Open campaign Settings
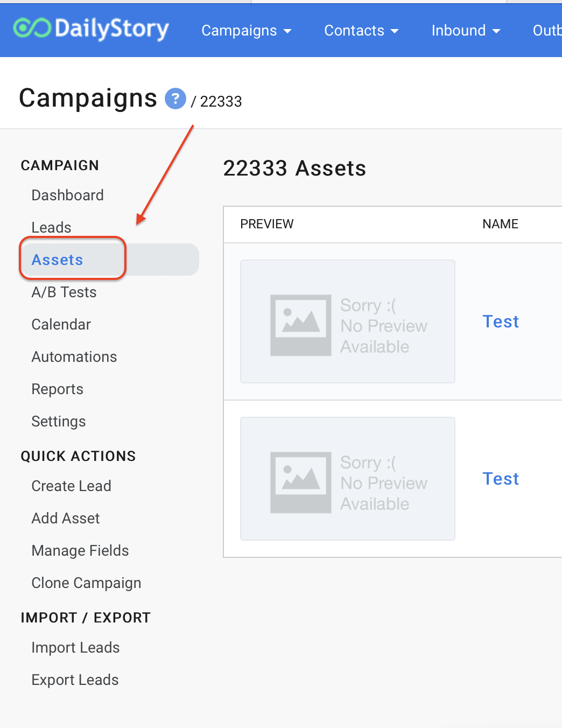 (x=59, y=422)
